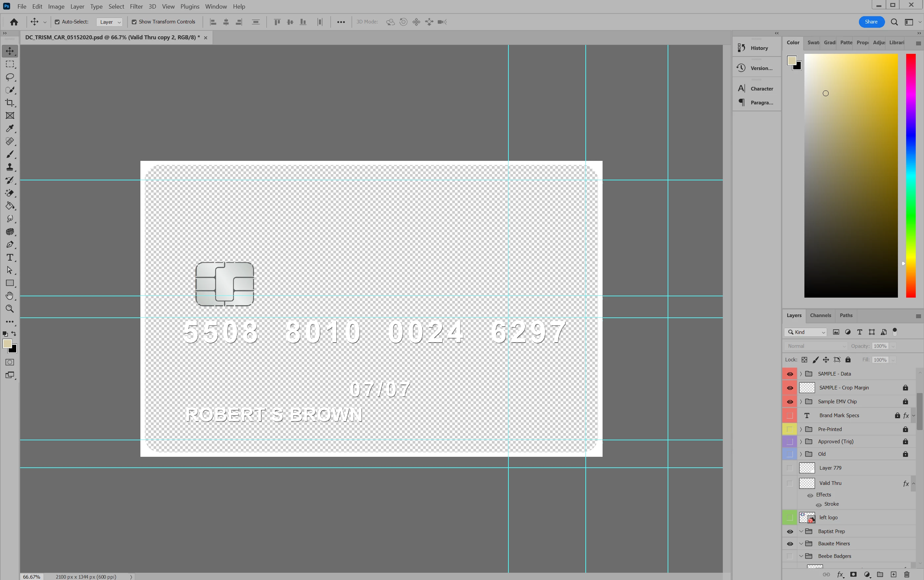Disable Show Transform Controls checkbox
Image resolution: width=924 pixels, height=580 pixels.
click(134, 22)
